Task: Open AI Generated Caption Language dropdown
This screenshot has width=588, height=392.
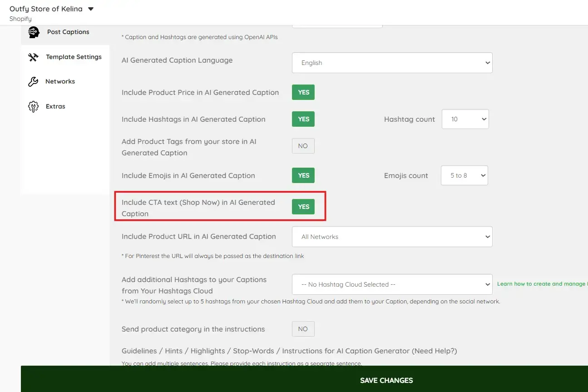Action: pyautogui.click(x=392, y=63)
